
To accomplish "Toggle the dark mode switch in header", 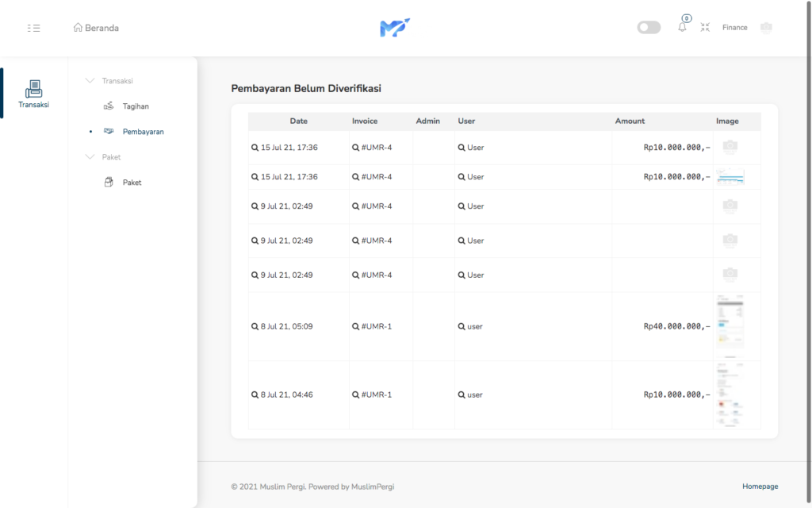I will (x=649, y=28).
